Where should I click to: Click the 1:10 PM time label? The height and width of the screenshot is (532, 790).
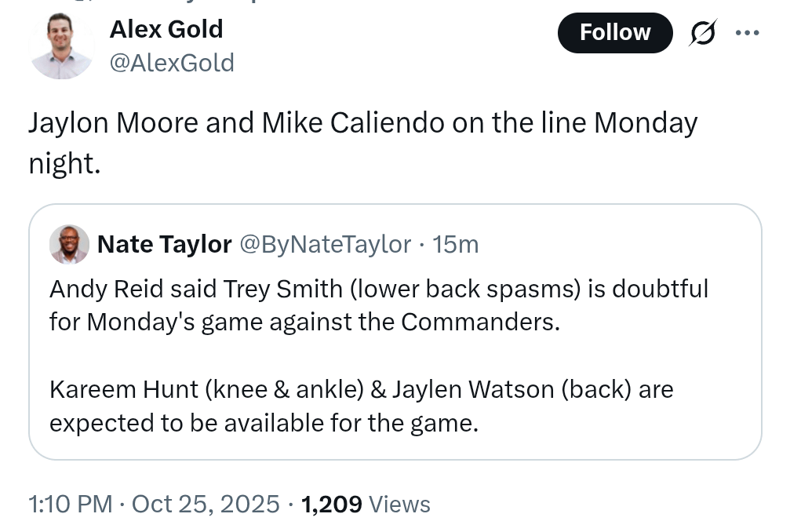(x=70, y=505)
